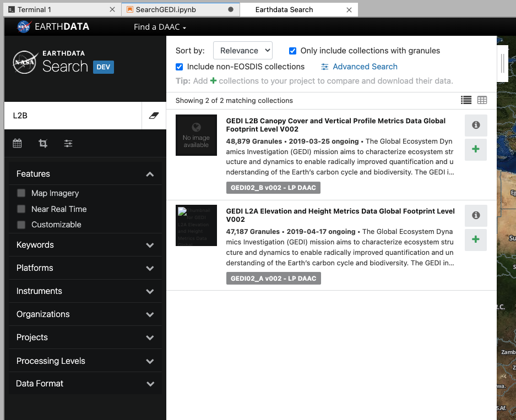516x420 pixels.
Task: Switch to SearchGEDI.ipynb tab
Action: (x=181, y=9)
